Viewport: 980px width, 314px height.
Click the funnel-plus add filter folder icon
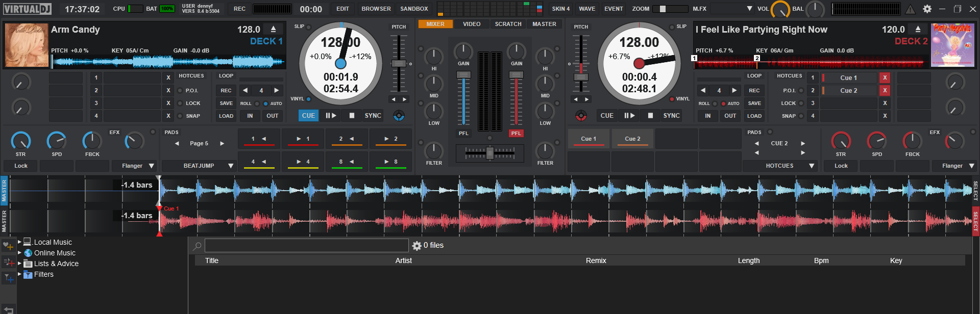point(8,278)
